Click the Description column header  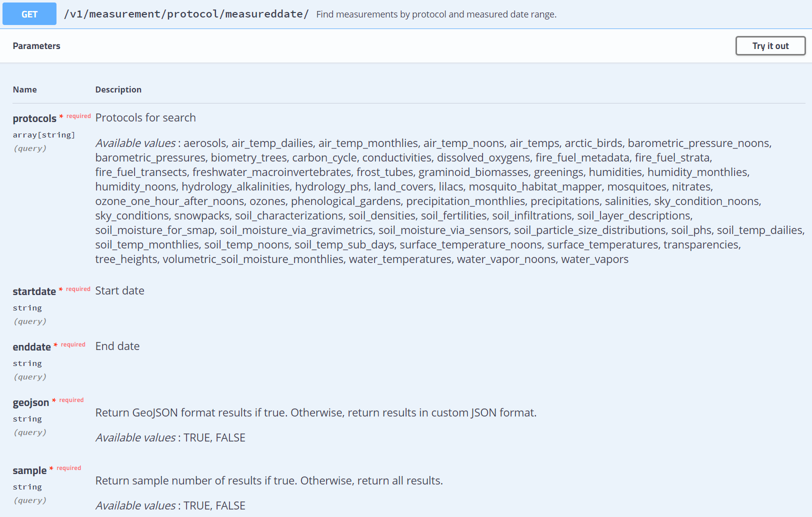pos(118,89)
